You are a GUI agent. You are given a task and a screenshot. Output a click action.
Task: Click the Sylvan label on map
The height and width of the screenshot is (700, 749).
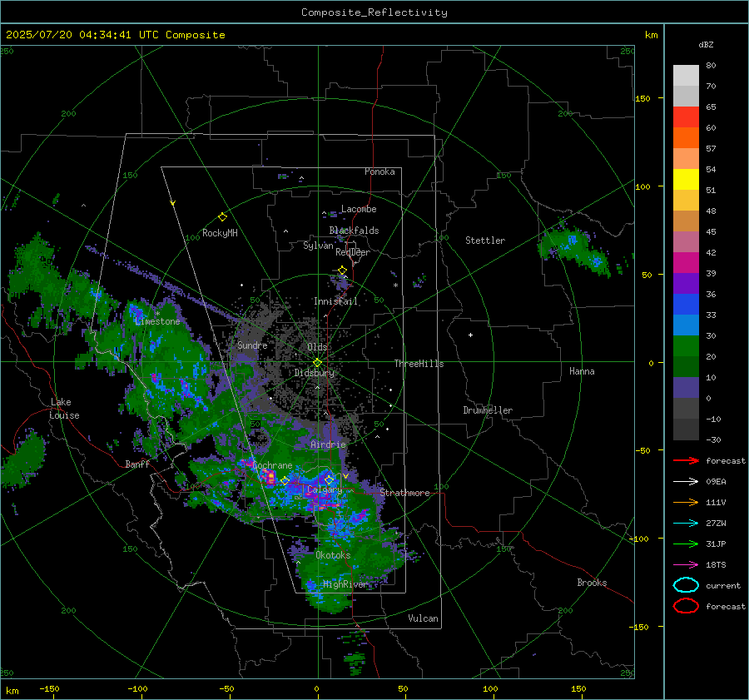point(318,246)
